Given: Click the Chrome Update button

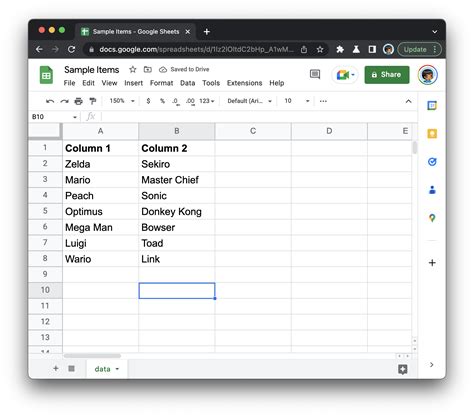Looking at the screenshot, I should 420,49.
